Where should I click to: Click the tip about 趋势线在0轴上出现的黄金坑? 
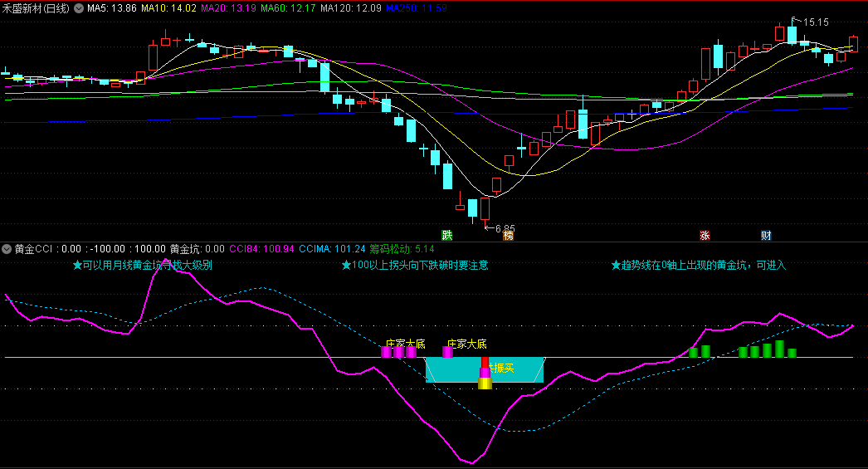coord(699,266)
